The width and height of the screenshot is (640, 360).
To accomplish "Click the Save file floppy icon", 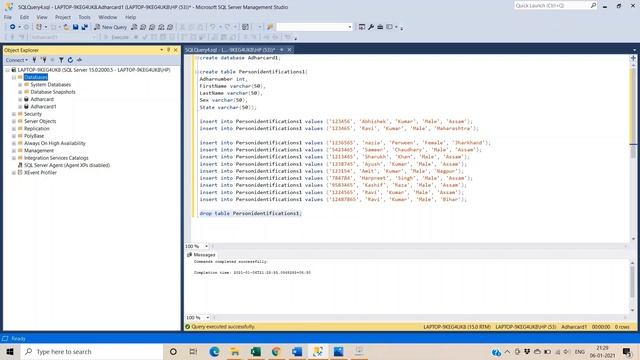I will (76, 27).
